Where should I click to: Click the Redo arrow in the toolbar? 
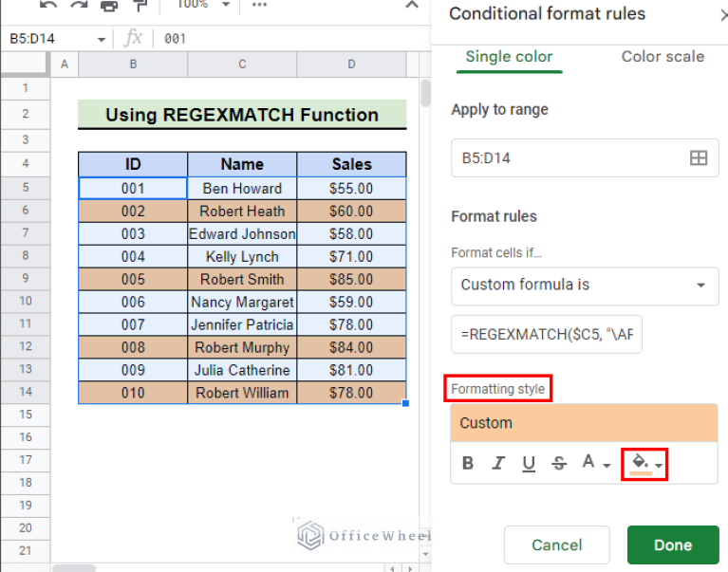[x=78, y=6]
